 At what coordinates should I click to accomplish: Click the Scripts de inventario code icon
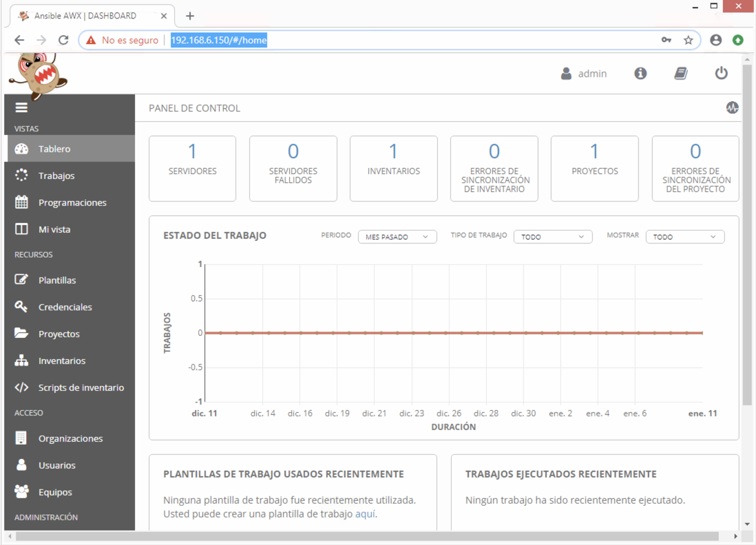coord(21,387)
